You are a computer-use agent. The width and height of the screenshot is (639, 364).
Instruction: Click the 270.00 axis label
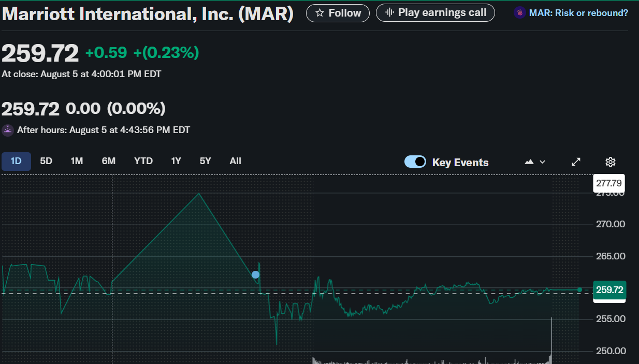point(611,224)
